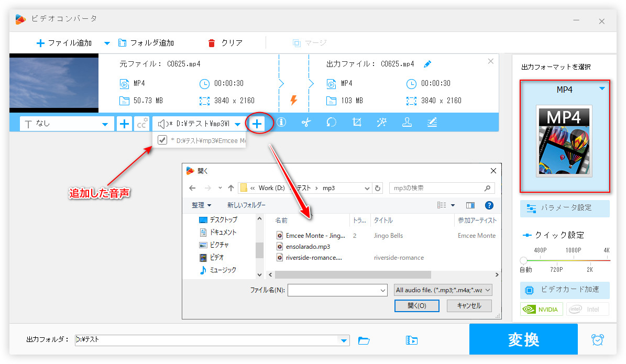Toggle Intel acceleration option

(587, 309)
